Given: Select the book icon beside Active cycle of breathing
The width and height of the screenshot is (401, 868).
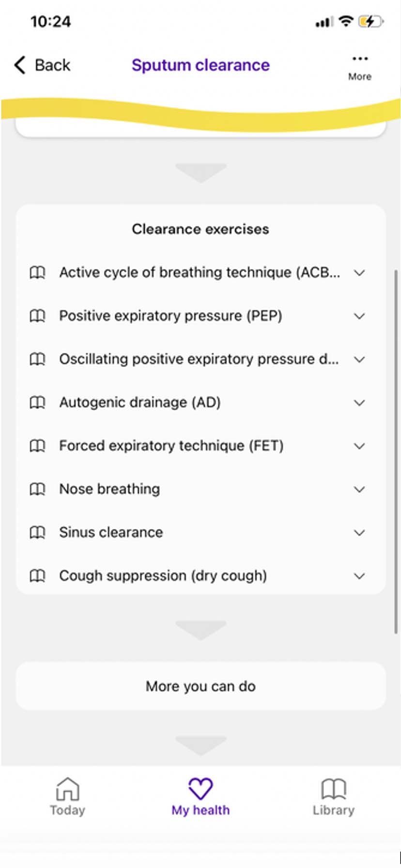Looking at the screenshot, I should (x=37, y=273).
